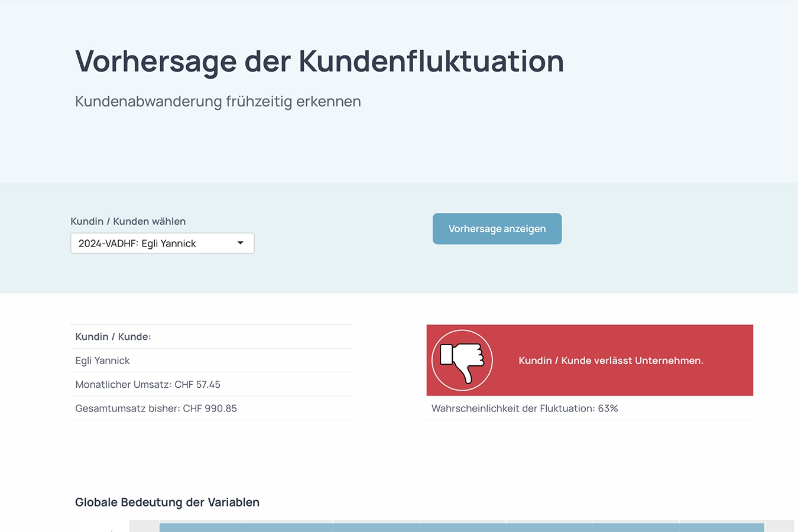Click the CHF 57.45 monthly revenue amount

[197, 384]
